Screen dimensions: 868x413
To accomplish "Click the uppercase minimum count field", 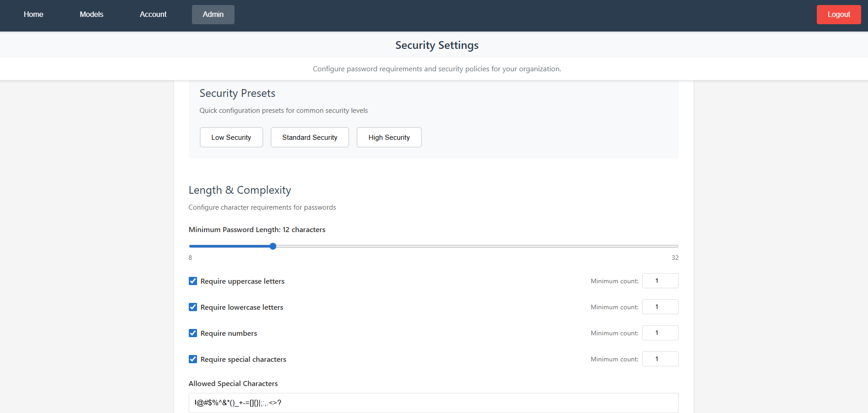I will pos(660,281).
